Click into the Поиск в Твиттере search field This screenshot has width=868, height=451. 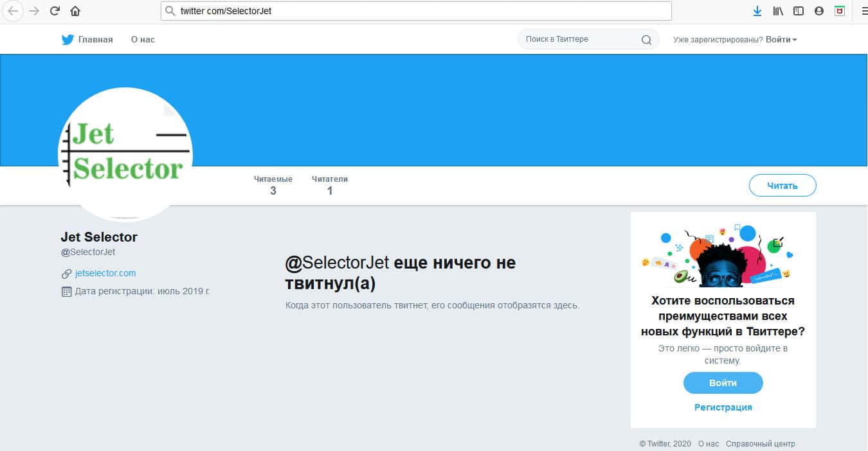point(588,39)
